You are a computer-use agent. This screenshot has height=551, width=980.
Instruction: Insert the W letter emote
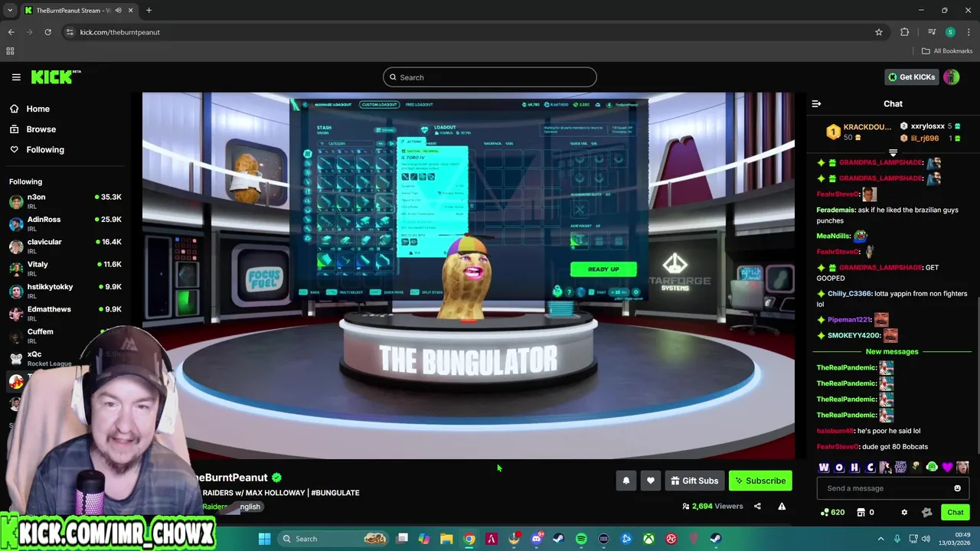[x=824, y=468]
